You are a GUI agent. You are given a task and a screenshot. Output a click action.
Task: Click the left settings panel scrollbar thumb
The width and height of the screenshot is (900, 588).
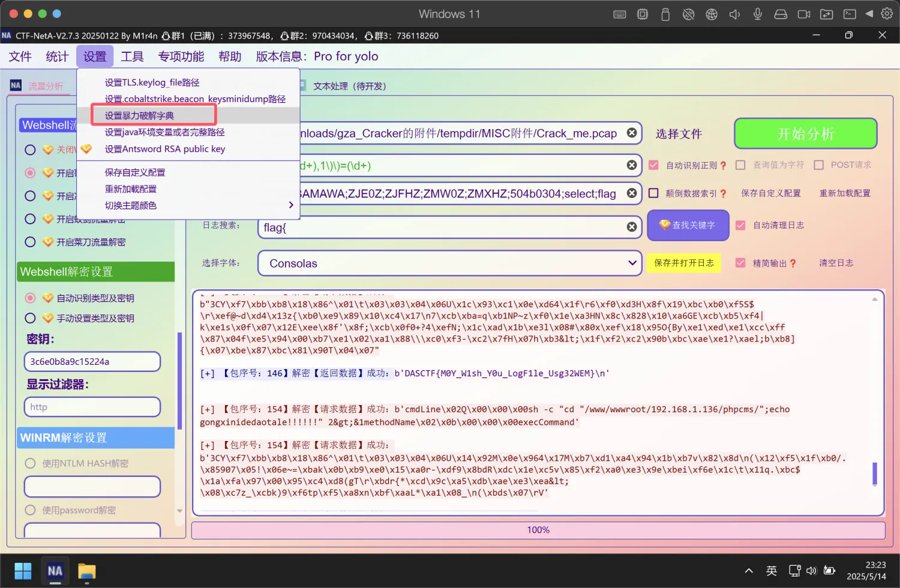[x=179, y=380]
